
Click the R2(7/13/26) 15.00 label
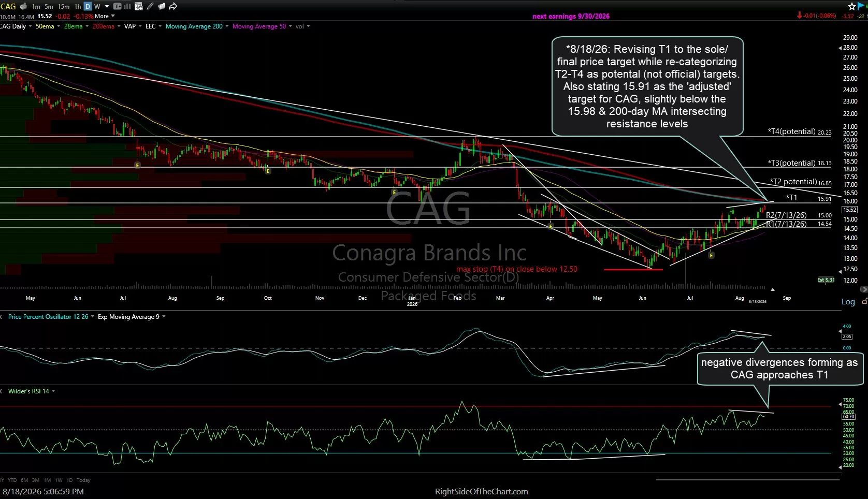[799, 215]
